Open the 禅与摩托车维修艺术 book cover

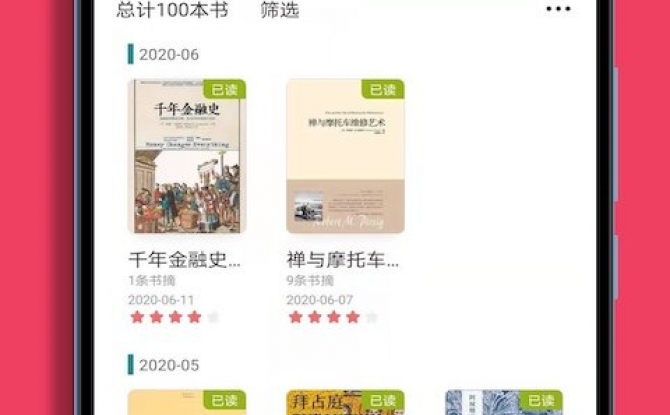point(345,156)
